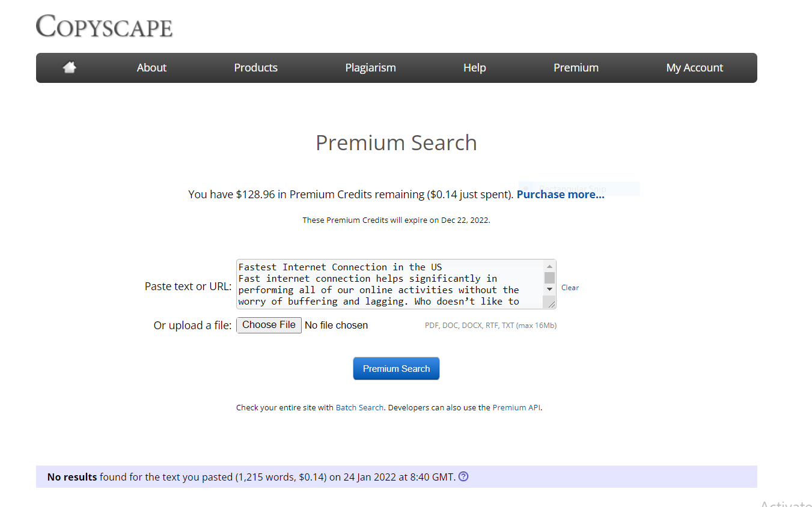The image size is (812, 507).
Task: Open the Batch Search link
Action: (x=359, y=407)
